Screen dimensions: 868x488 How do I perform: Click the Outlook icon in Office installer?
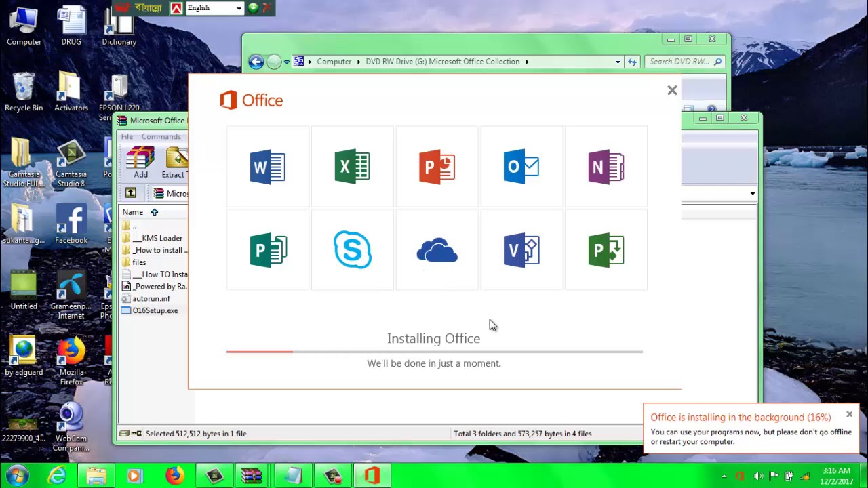pos(521,167)
